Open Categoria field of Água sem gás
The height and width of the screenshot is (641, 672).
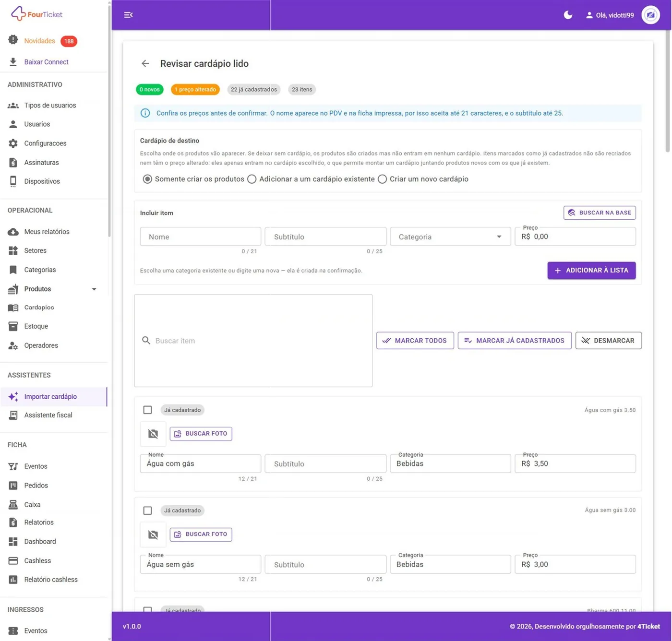coord(450,564)
